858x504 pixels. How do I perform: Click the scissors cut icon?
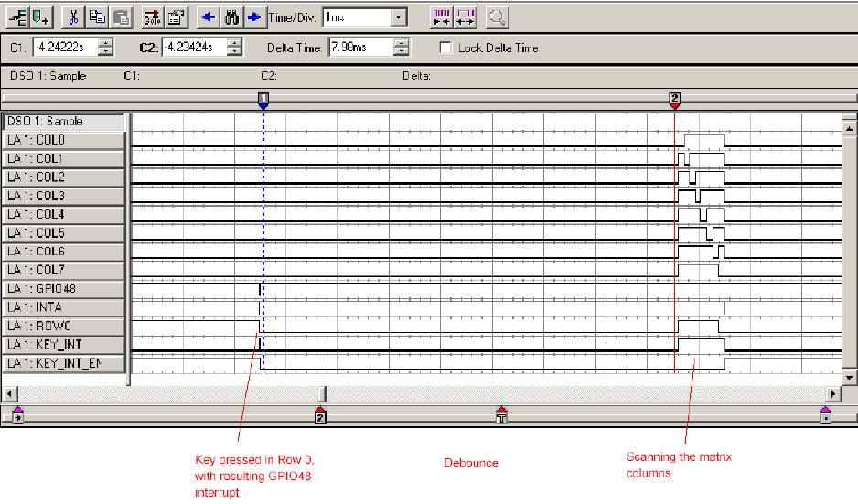(73, 17)
